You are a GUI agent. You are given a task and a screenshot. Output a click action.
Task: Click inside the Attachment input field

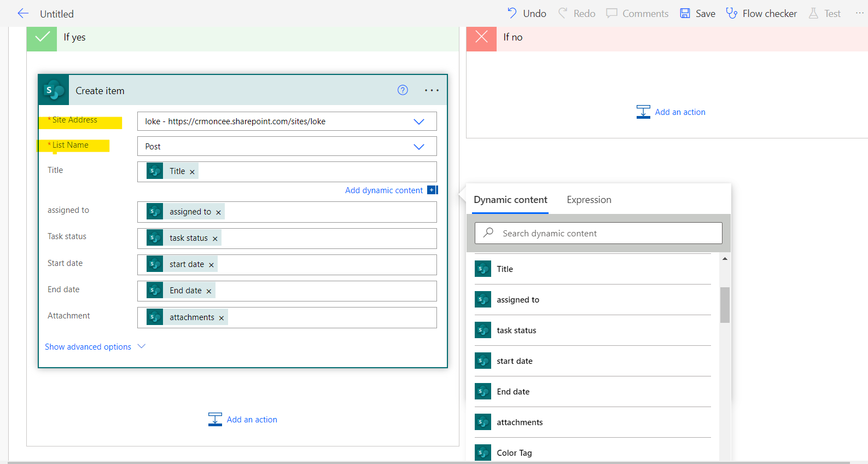(287, 318)
